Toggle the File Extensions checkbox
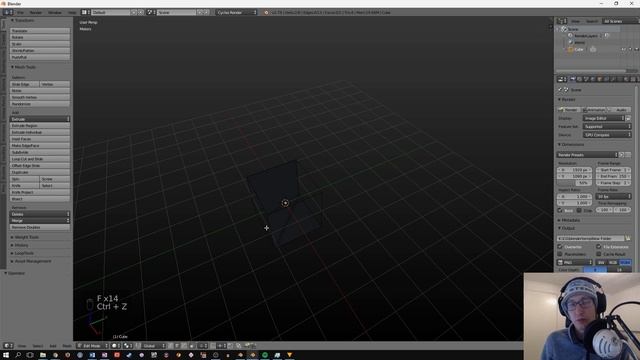The height and width of the screenshot is (360, 640). click(x=598, y=247)
